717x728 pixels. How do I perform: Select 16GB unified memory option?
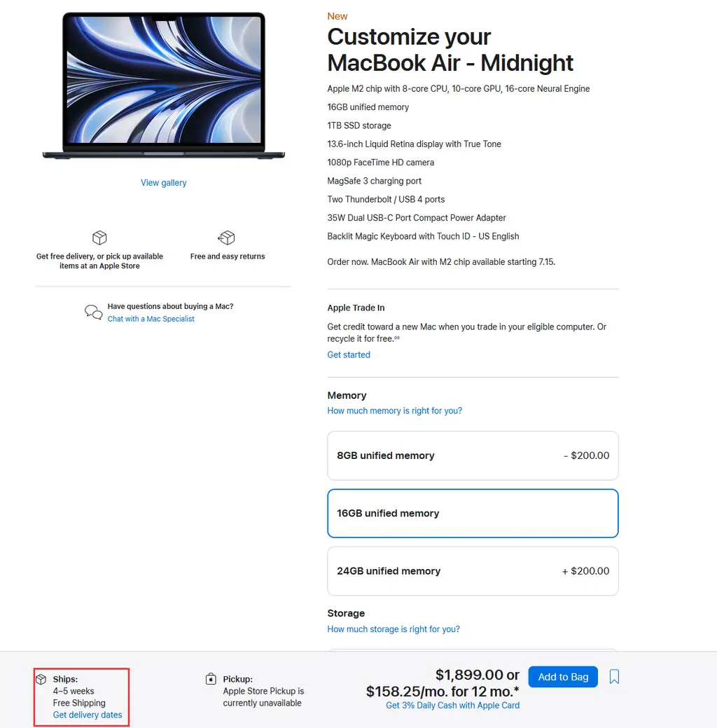tap(473, 513)
